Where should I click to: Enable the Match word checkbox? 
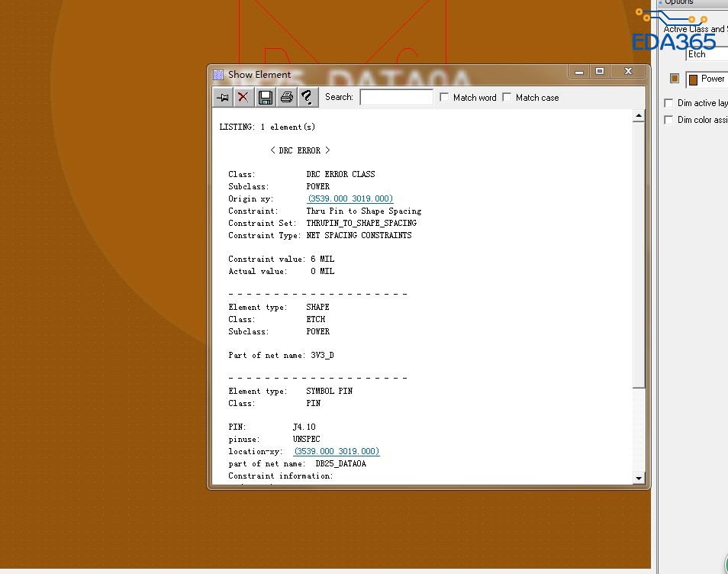tap(445, 98)
